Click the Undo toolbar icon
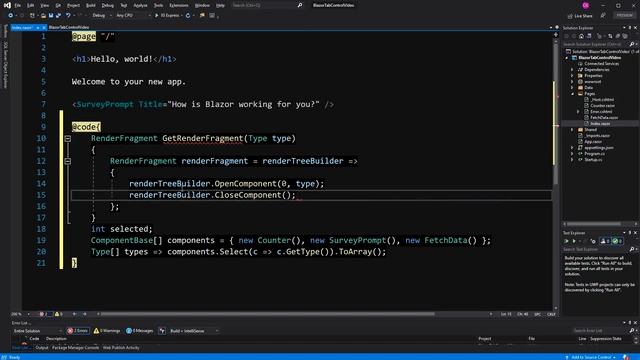 (x=68, y=16)
